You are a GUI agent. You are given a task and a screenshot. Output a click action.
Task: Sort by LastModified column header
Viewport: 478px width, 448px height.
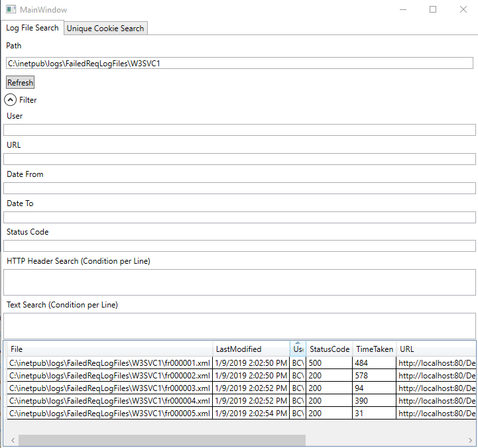(251, 349)
